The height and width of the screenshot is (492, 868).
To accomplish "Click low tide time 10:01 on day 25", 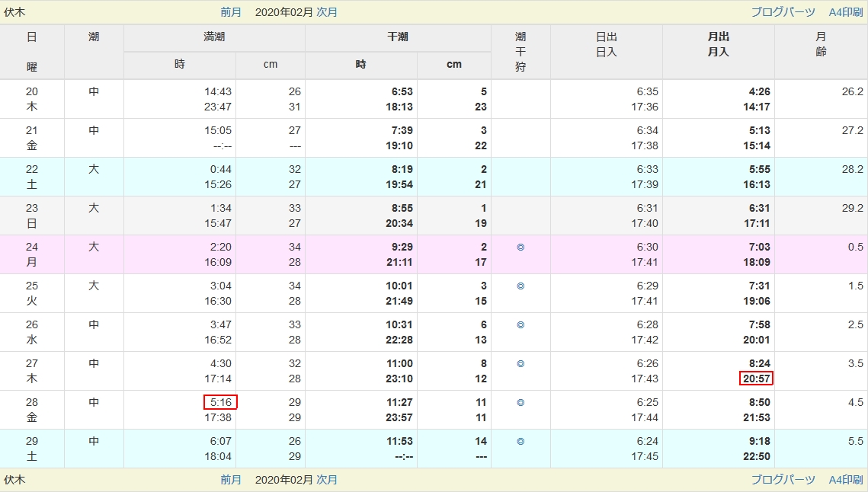I will (399, 286).
